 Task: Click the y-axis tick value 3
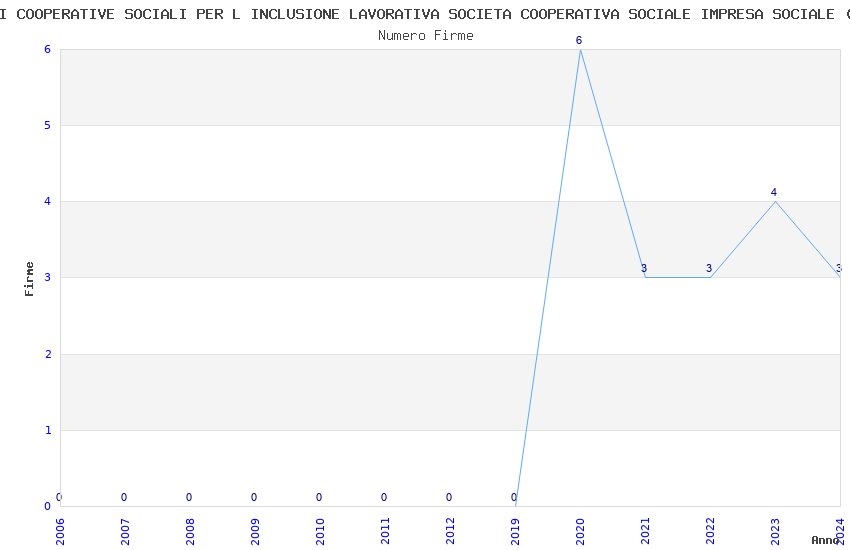click(48, 277)
